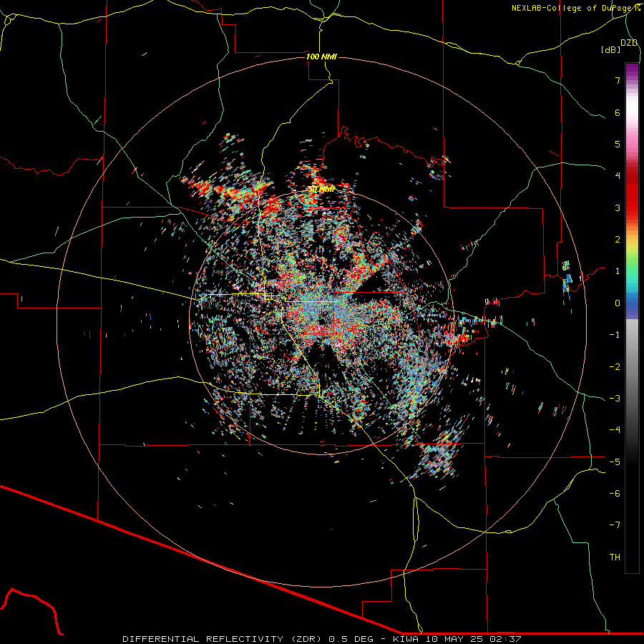Click the 2 value on color scale
Image resolution: width=644 pixels, height=644 pixels.
[618, 240]
